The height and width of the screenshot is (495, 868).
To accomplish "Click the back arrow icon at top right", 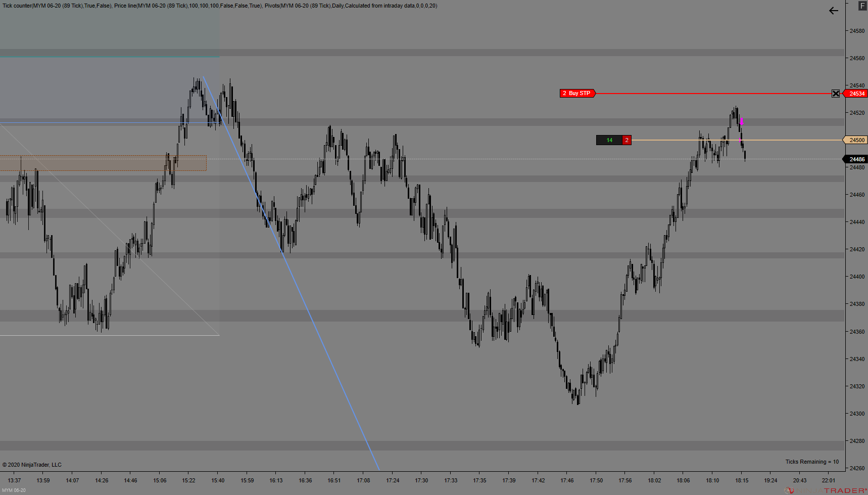I will (834, 11).
